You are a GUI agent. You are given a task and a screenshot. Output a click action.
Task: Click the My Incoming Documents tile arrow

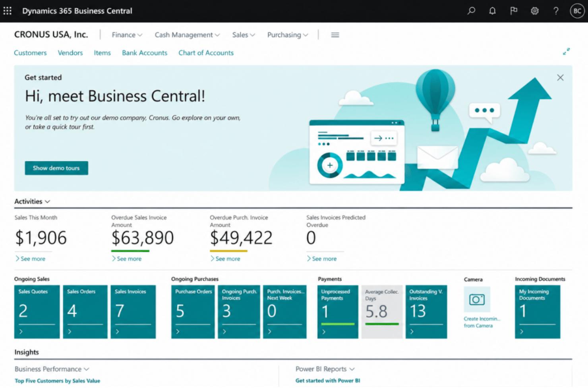coord(521,331)
